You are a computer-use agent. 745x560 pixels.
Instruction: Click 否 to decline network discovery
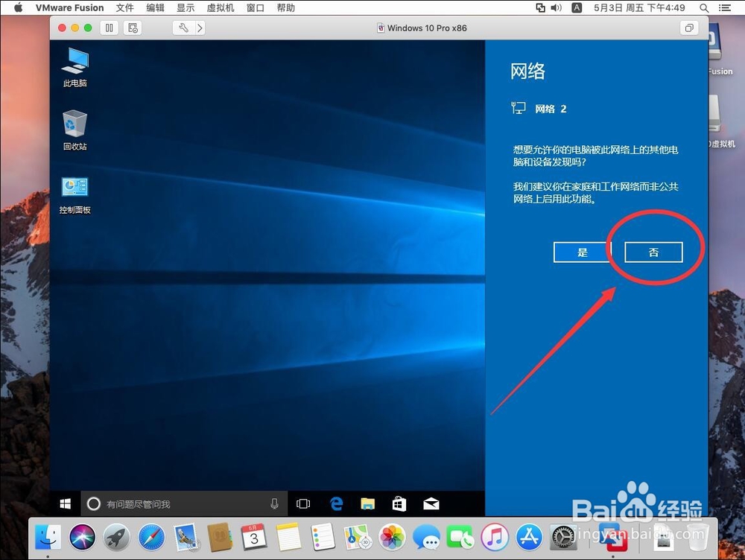pyautogui.click(x=653, y=252)
